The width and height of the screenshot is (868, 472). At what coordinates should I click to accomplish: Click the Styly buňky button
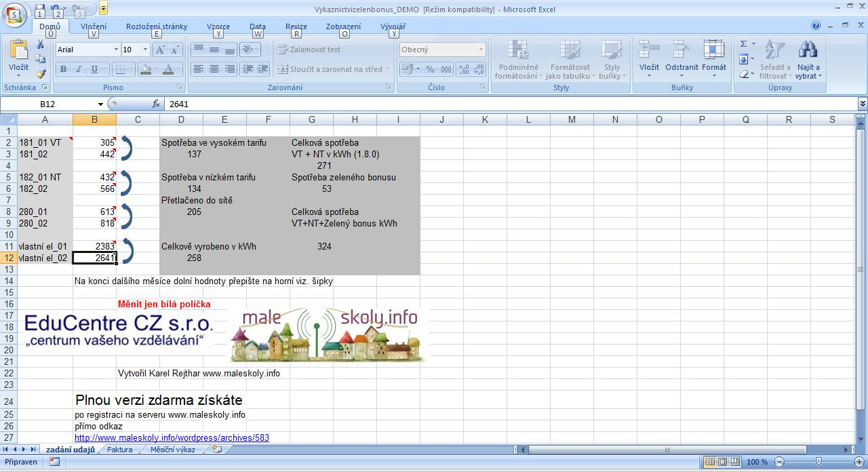[611, 60]
